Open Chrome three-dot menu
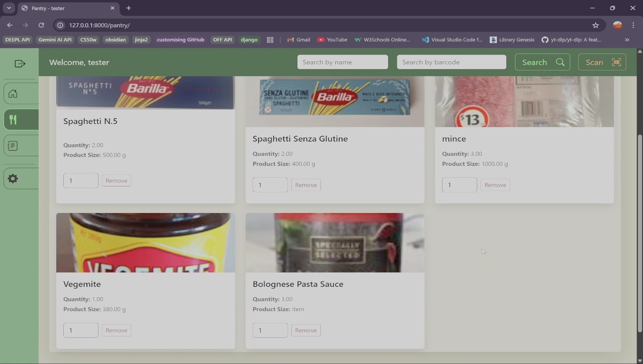This screenshot has width=643, height=364. point(633,25)
